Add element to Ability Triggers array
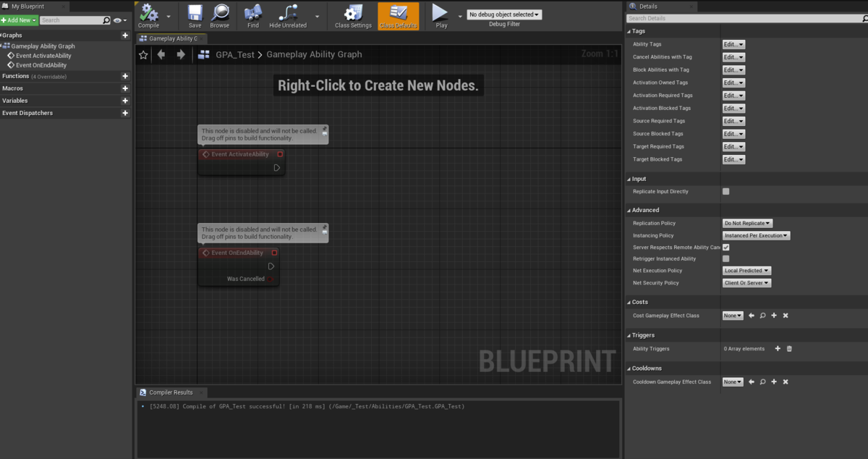 point(778,349)
